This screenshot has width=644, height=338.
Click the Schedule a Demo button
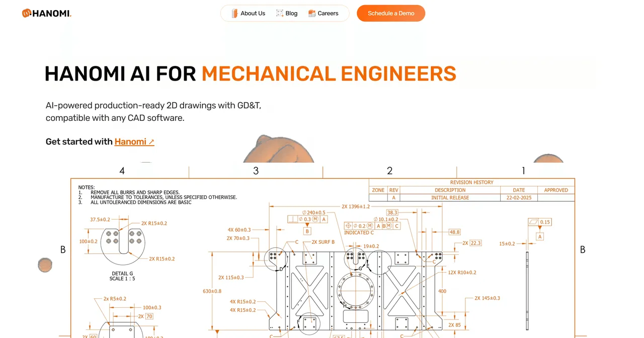[391, 13]
